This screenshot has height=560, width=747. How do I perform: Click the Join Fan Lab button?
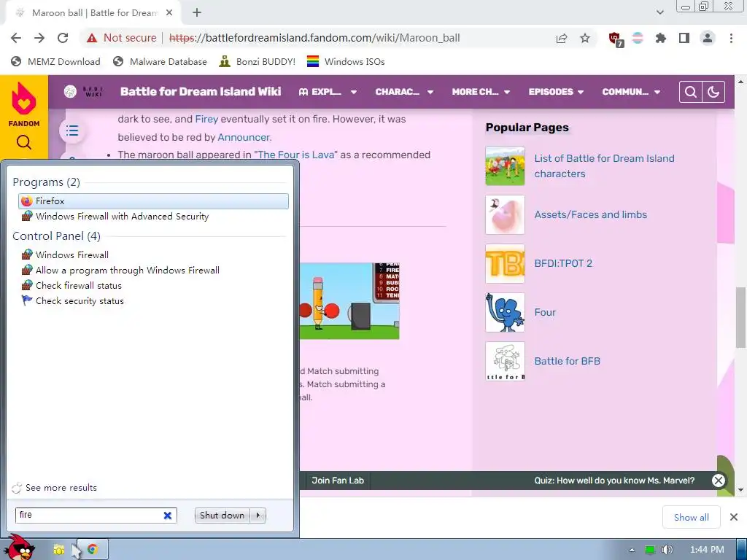click(338, 481)
